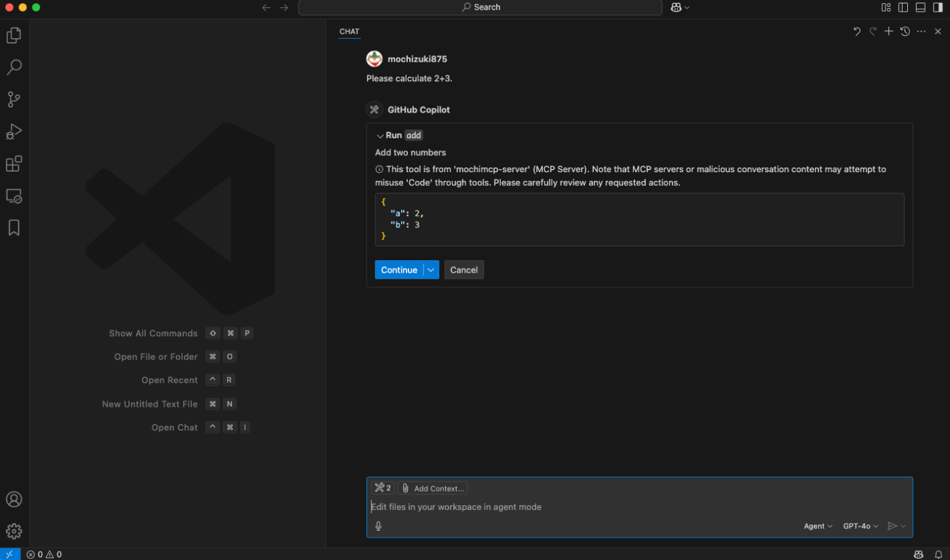Show errors and warnings in status bar
The image size is (950, 560).
[x=44, y=554]
